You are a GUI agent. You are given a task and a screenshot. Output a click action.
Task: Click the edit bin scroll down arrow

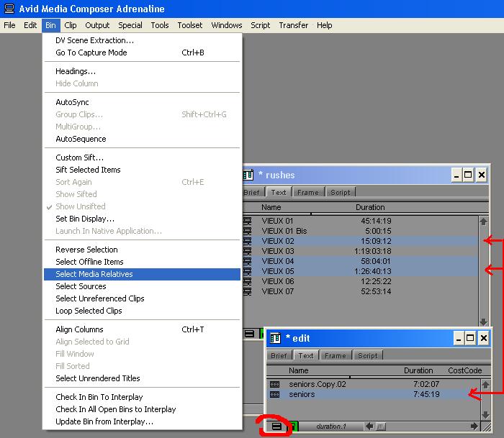click(x=486, y=415)
